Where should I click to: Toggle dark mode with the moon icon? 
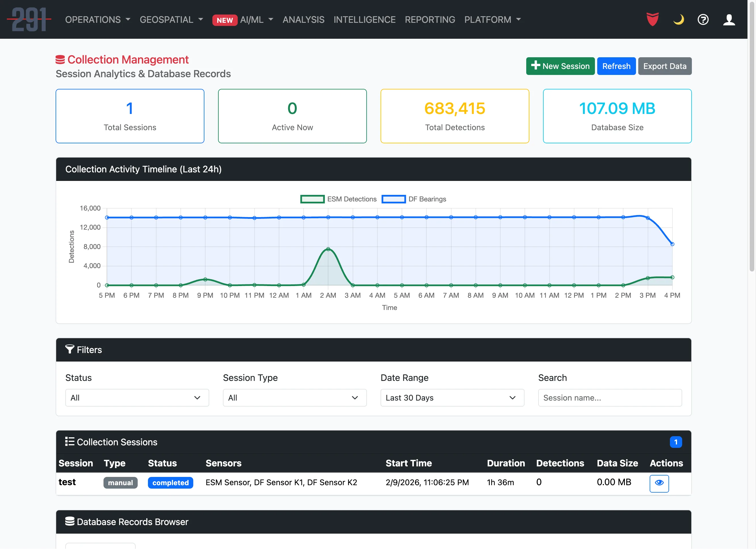[x=678, y=20]
